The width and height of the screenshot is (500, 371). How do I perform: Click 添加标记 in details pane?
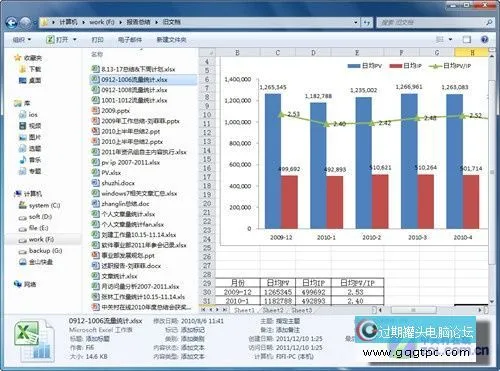tap(193, 330)
